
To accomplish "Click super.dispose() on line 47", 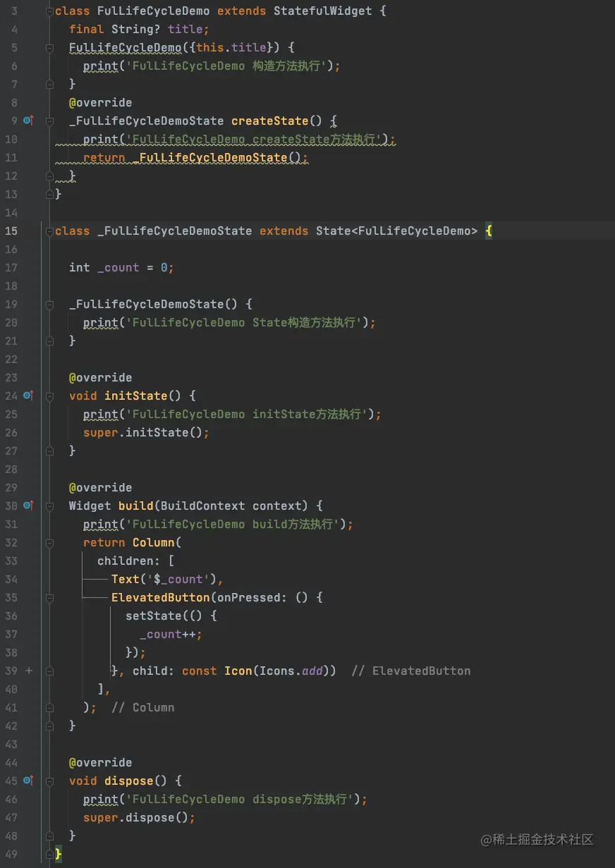I will [139, 817].
